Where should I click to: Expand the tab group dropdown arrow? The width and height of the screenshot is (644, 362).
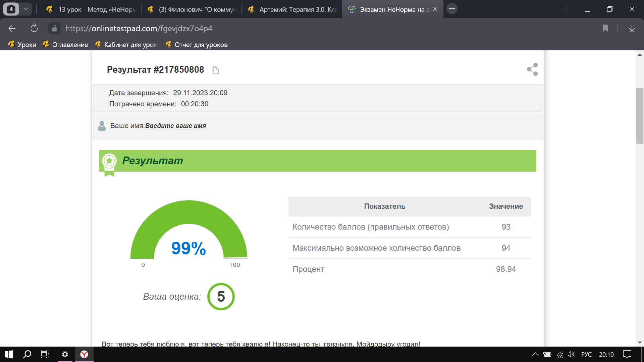point(26,9)
